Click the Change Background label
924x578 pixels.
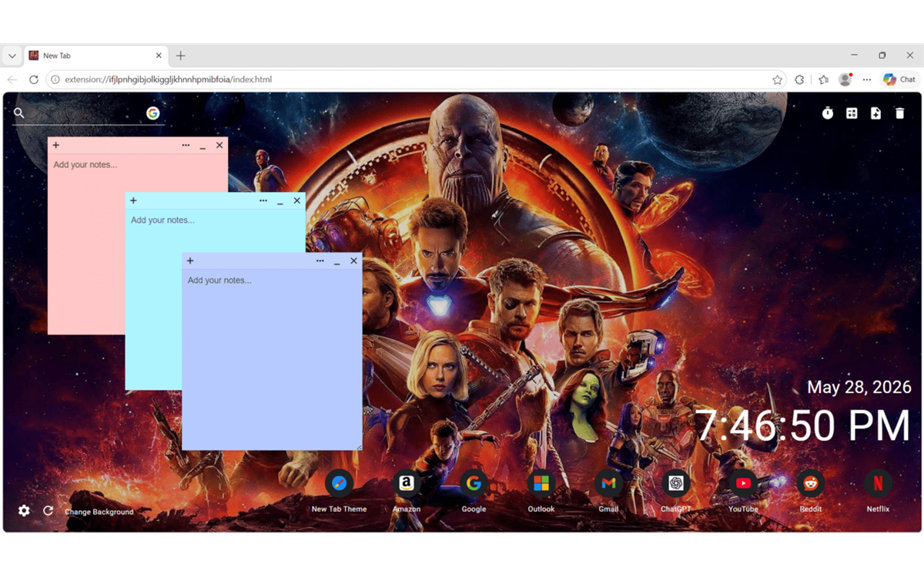pos(99,512)
